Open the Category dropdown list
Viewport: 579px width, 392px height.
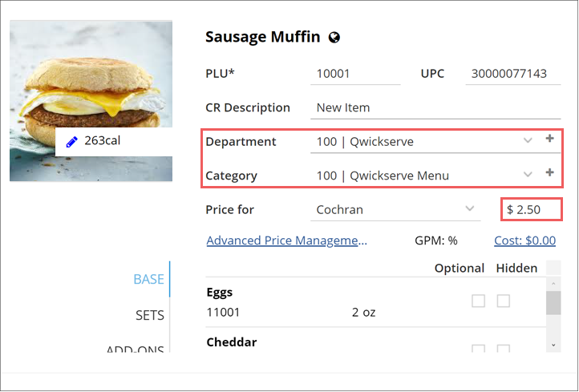(x=528, y=174)
